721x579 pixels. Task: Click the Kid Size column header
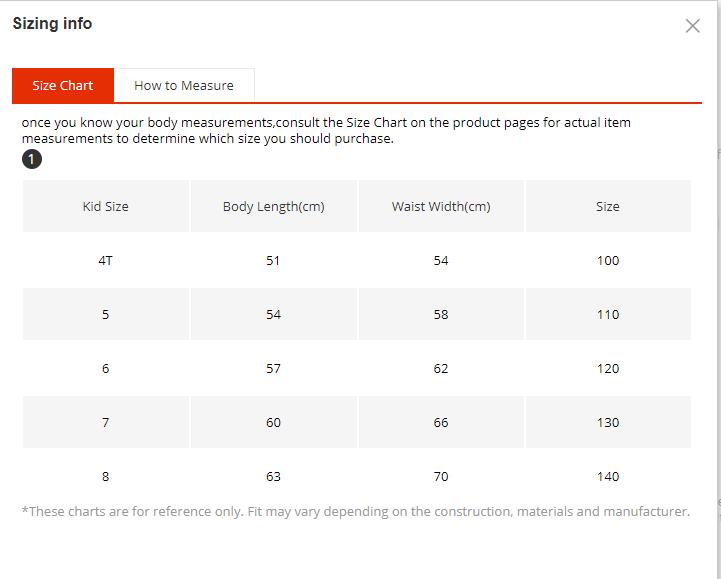pos(105,206)
